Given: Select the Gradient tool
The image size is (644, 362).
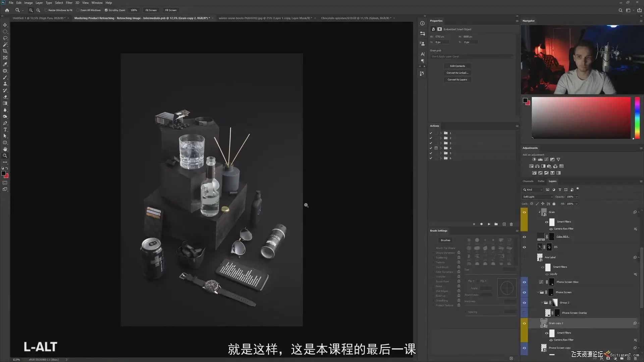Looking at the screenshot, I should tap(5, 104).
